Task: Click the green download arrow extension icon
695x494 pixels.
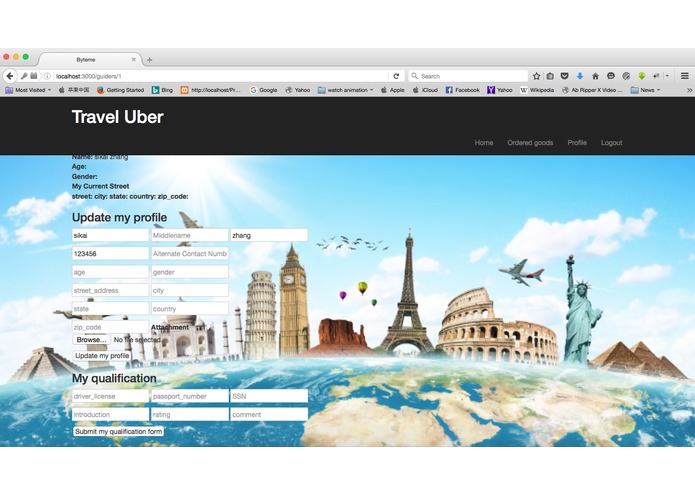Action: point(641,76)
